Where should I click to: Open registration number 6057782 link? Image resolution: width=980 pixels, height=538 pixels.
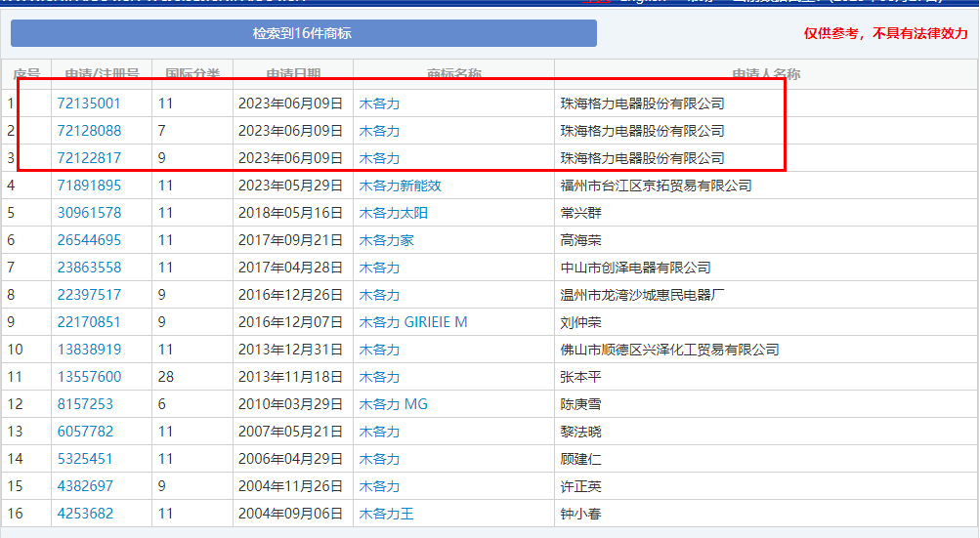point(85,432)
